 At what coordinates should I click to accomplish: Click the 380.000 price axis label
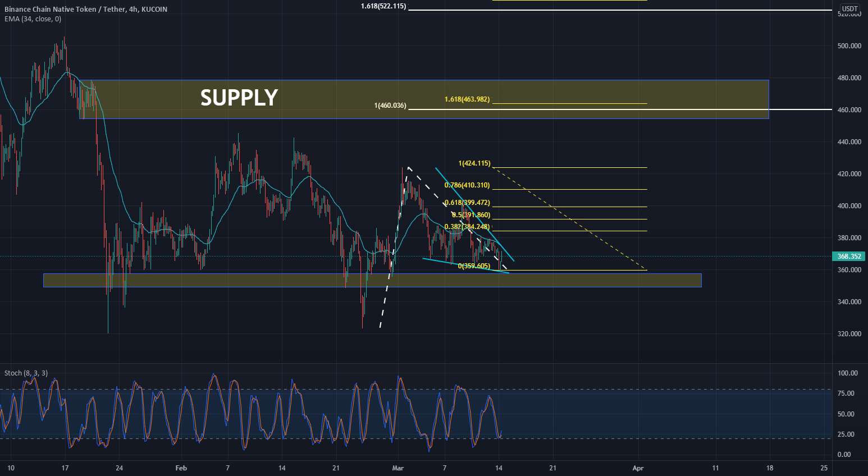[x=849, y=238]
